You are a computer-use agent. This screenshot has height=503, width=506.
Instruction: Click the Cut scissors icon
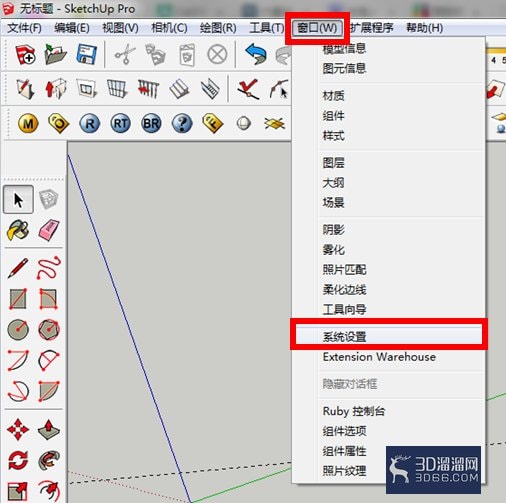point(125,54)
